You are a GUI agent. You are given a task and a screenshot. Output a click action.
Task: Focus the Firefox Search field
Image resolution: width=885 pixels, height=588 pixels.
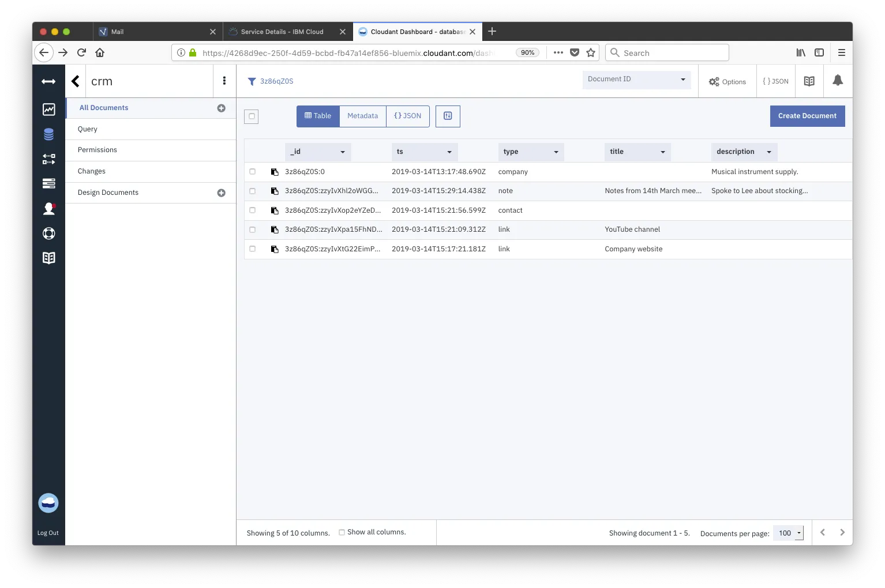[667, 52]
